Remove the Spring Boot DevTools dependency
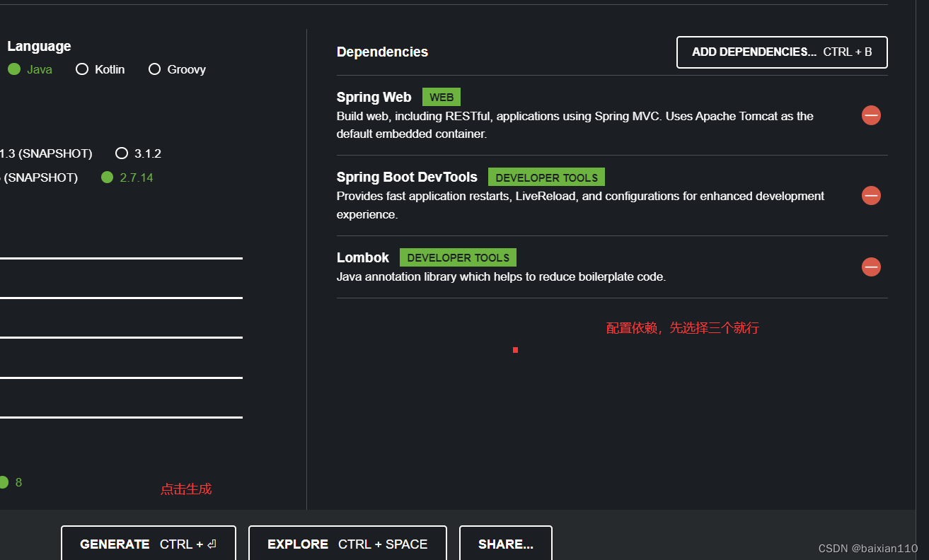 871,195
